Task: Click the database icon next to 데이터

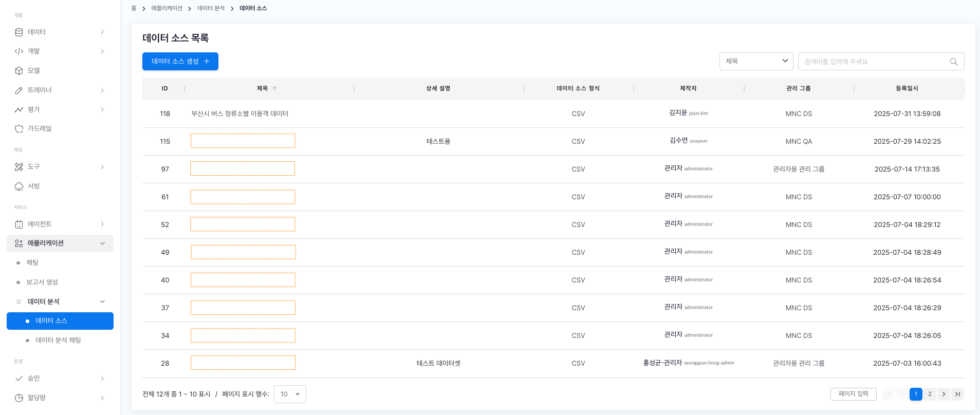Action: click(19, 32)
